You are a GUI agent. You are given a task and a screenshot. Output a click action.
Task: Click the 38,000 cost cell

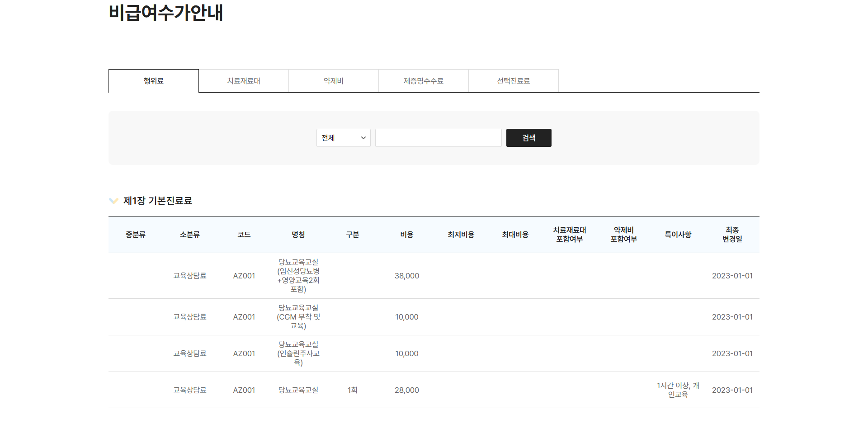click(x=407, y=276)
